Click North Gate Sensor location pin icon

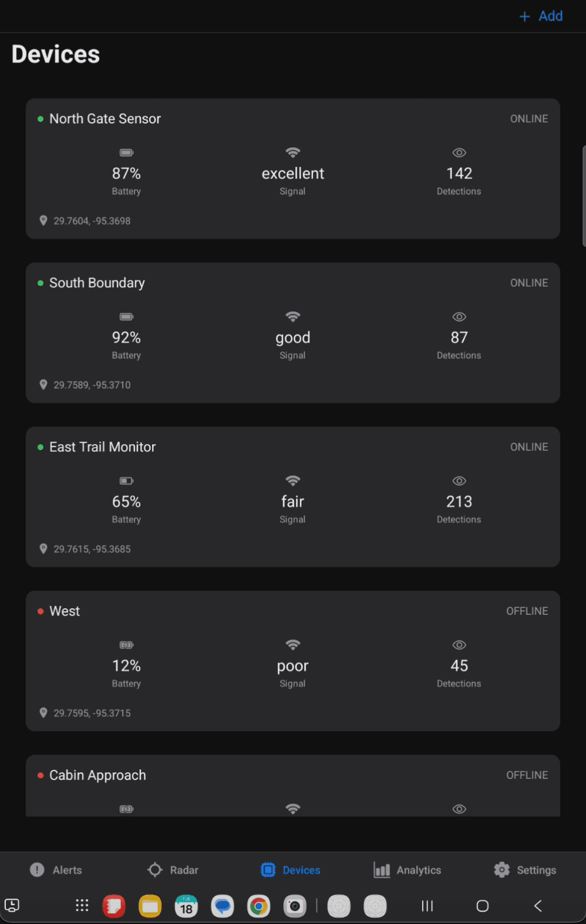point(43,221)
